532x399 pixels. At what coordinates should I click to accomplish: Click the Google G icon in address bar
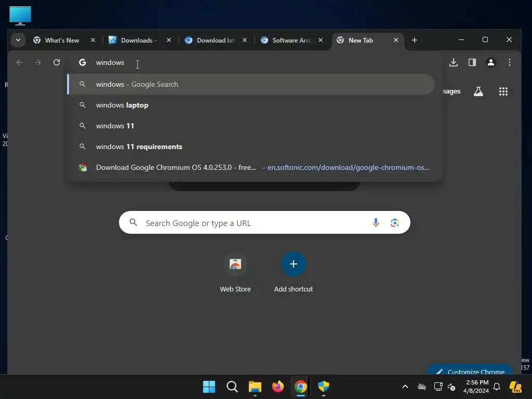click(x=83, y=62)
